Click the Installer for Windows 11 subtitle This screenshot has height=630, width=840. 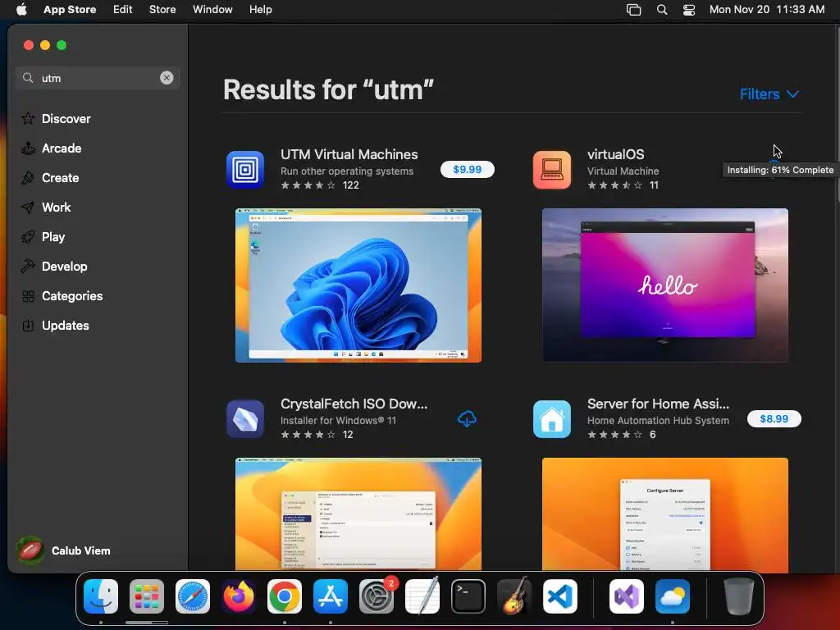pos(339,421)
